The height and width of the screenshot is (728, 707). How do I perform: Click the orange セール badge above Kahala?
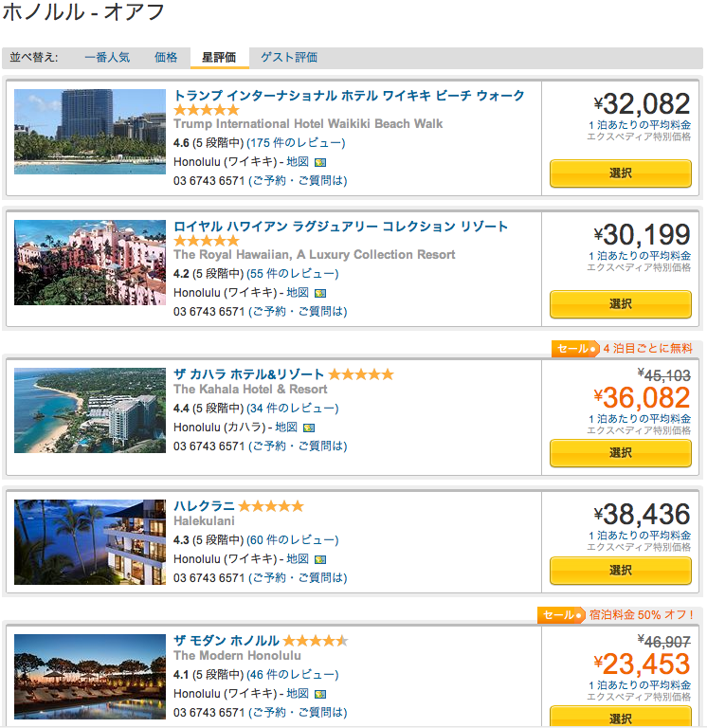575,349
